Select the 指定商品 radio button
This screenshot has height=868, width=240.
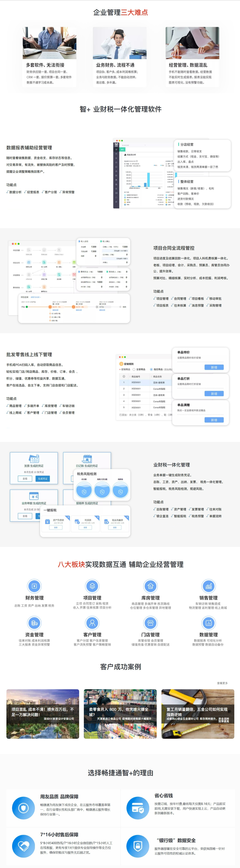pos(151,369)
